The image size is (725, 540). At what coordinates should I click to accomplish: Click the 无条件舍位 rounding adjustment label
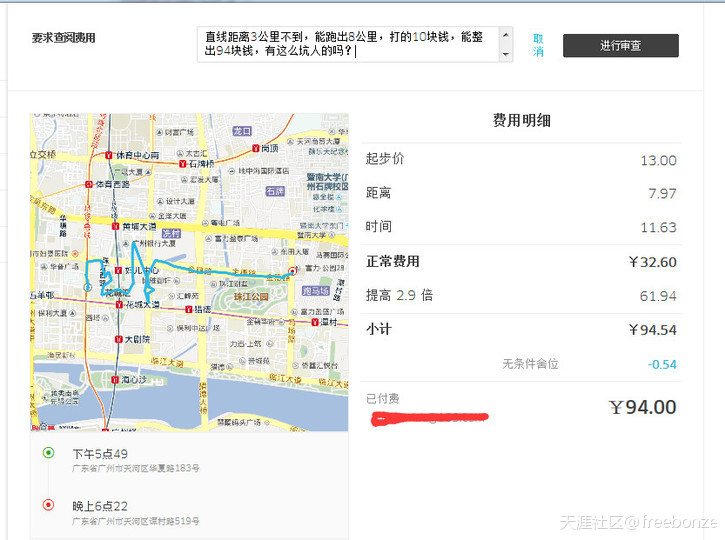530,364
